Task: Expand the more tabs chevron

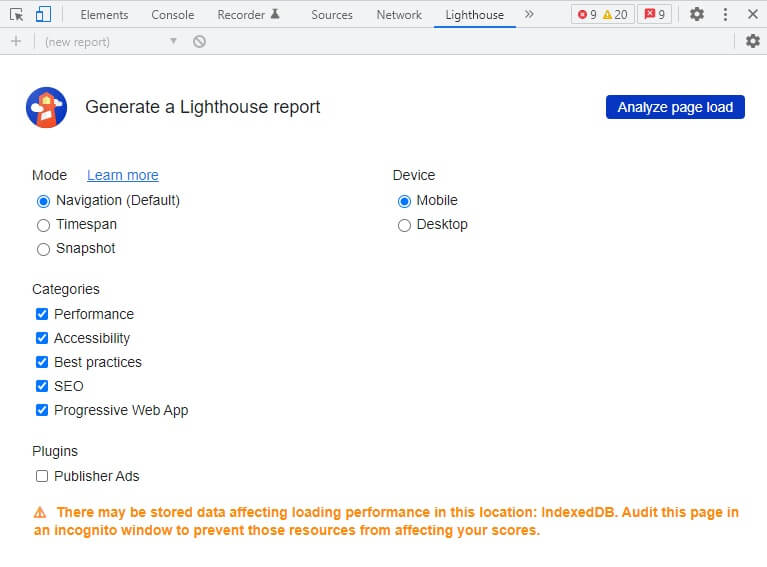Action: click(x=529, y=15)
